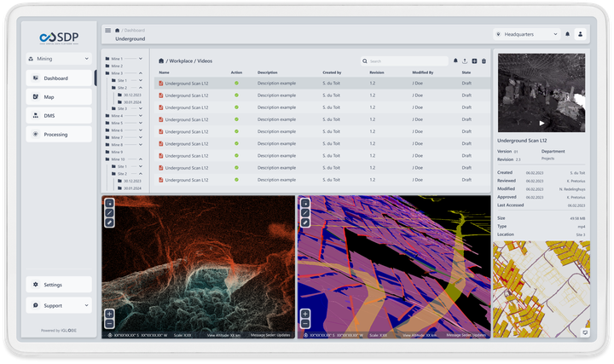Click the Underground Scan L12 title in the details panel
The image size is (614, 364).
522,141
